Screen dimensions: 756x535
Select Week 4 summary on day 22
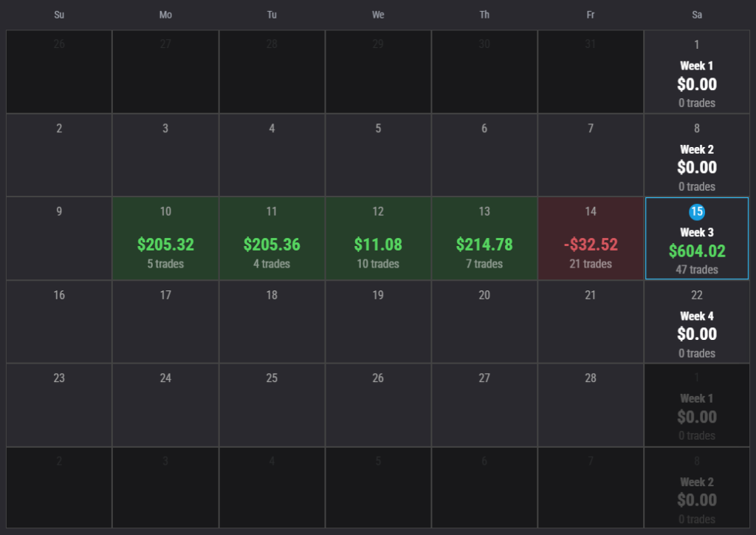pyautogui.click(x=697, y=323)
